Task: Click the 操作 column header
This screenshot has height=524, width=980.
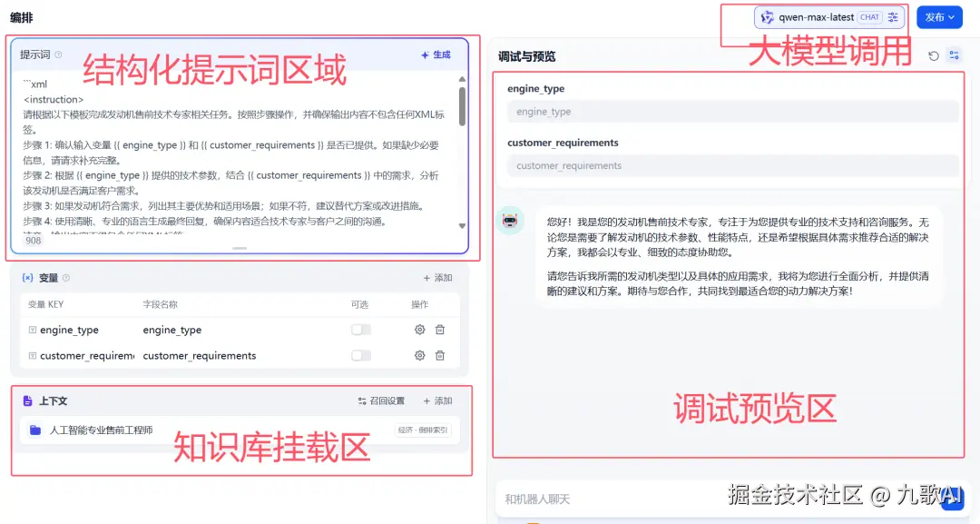Action: [x=419, y=304]
